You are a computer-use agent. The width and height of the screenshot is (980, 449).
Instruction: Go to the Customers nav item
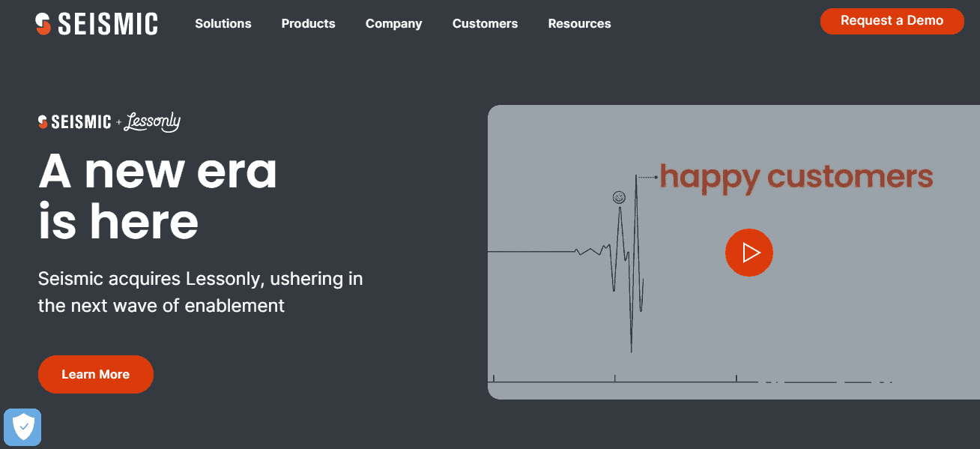[485, 24]
